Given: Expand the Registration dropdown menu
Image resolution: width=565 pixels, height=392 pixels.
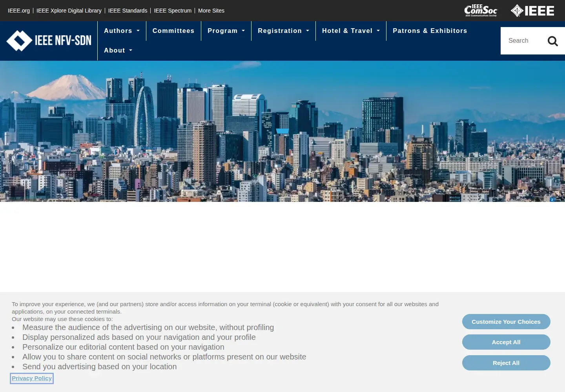Looking at the screenshot, I should tap(283, 31).
